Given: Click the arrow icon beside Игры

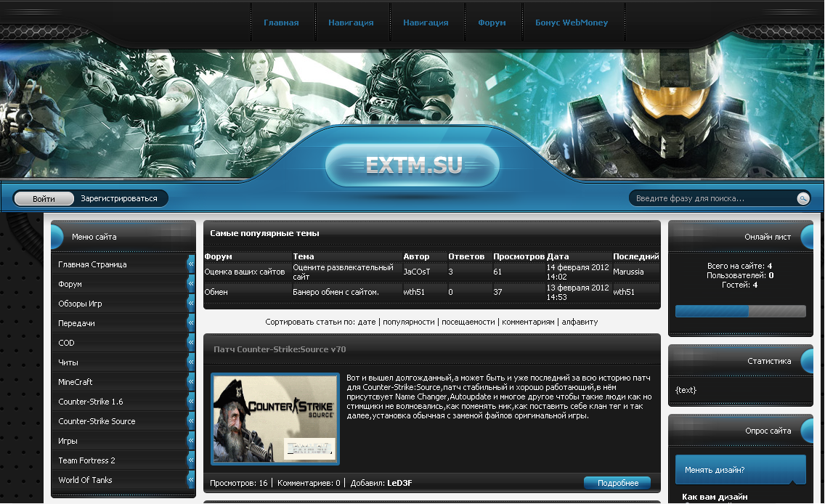Looking at the screenshot, I should pos(191,440).
